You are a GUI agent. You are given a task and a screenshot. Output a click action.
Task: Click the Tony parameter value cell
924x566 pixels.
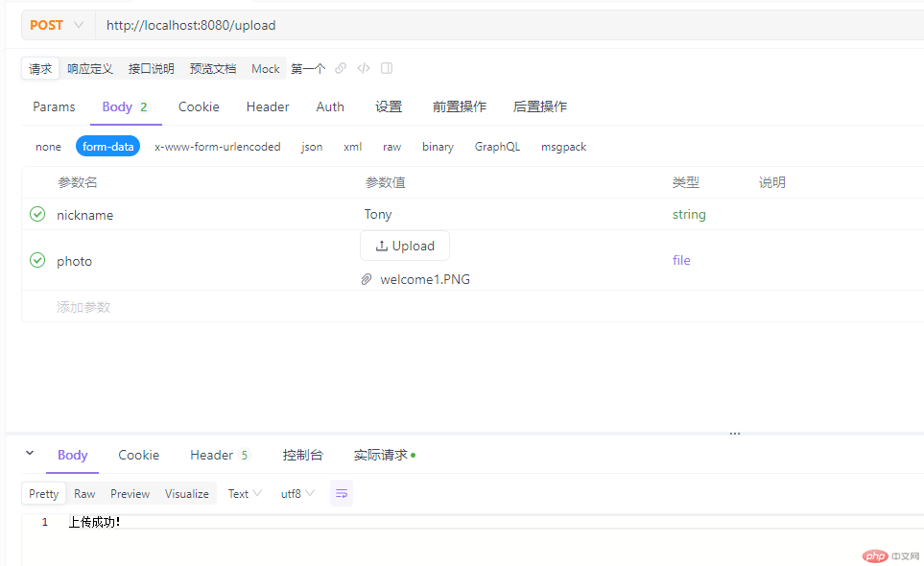(378, 214)
